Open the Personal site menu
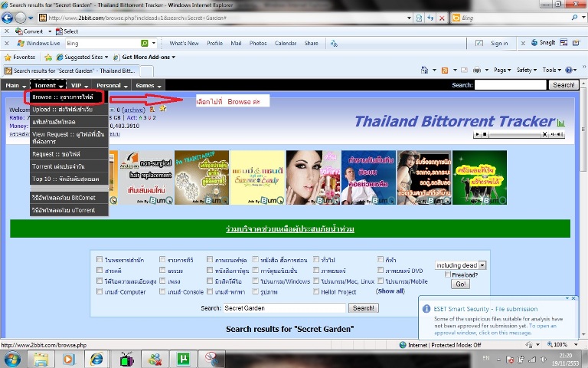This screenshot has height=368, width=588. pos(112,85)
